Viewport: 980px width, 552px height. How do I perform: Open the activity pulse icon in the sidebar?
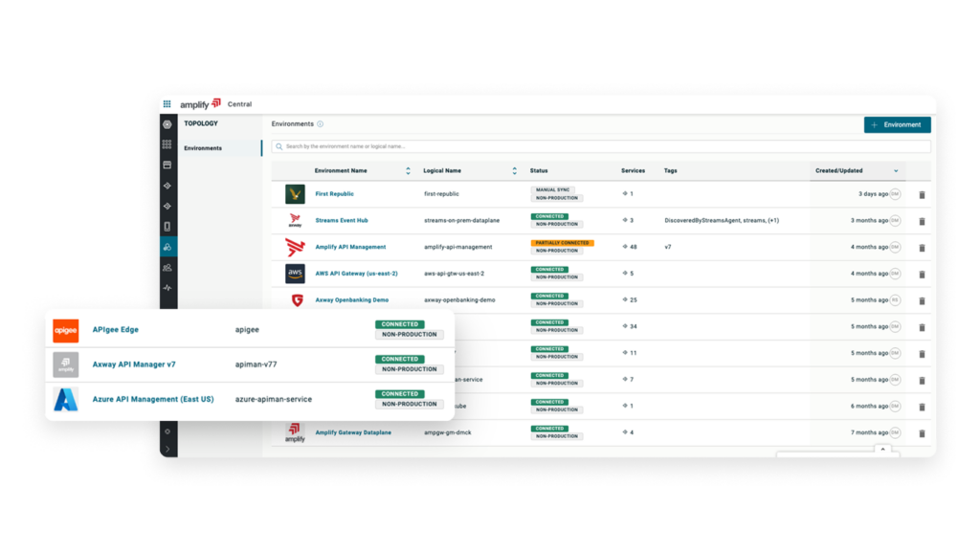[x=167, y=288]
